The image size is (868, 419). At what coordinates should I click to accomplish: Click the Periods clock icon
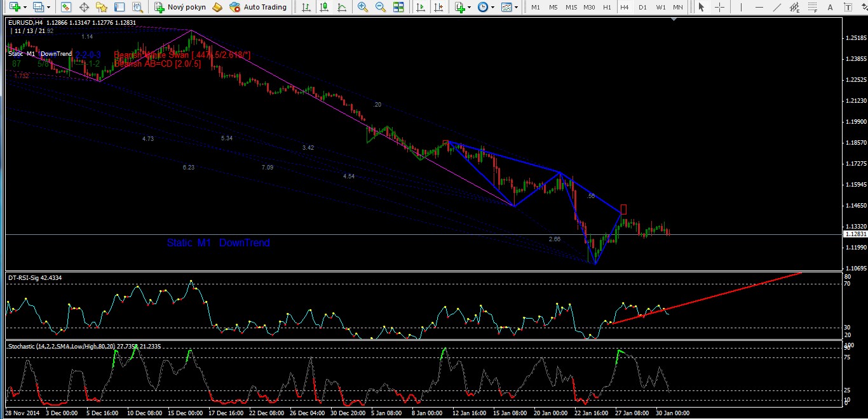pyautogui.click(x=483, y=7)
